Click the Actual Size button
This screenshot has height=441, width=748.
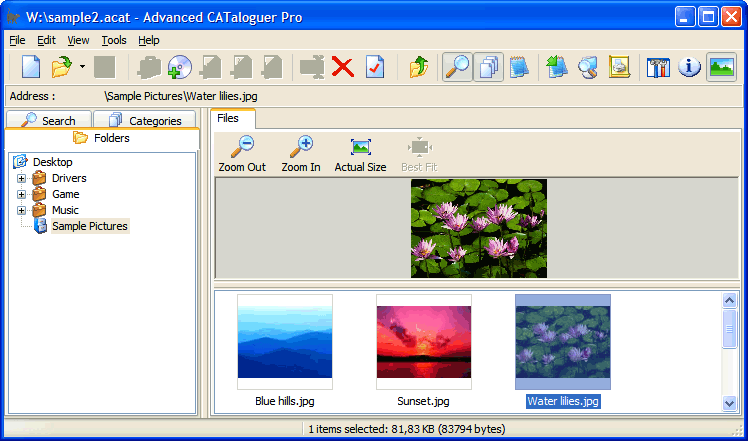click(x=360, y=154)
